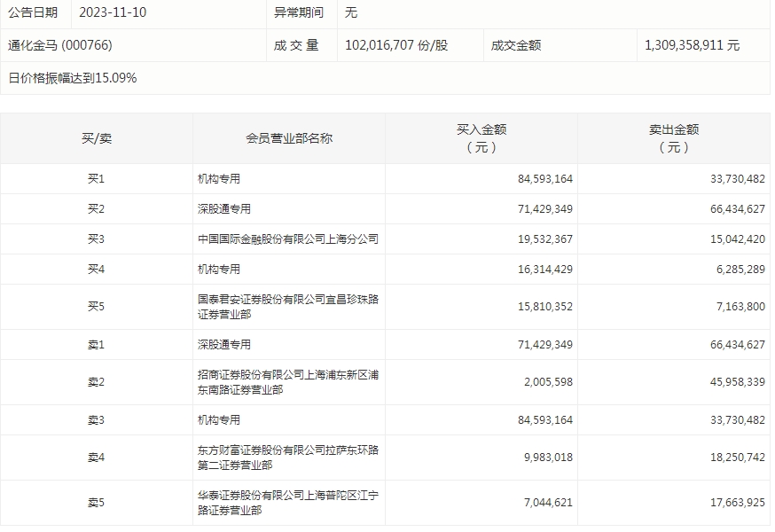Select the 卖1 row label
Image resolution: width=775 pixels, height=532 pixels.
97,345
